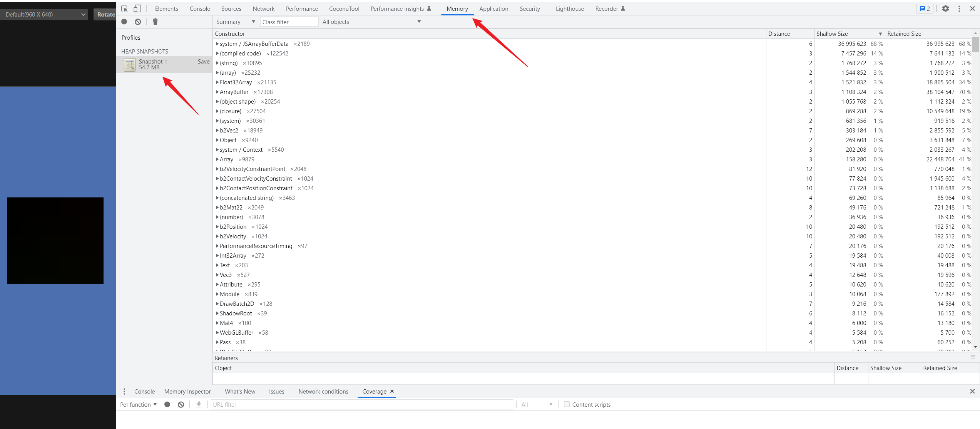Click the trash collect garbage icon
980x429 pixels.
point(155,22)
